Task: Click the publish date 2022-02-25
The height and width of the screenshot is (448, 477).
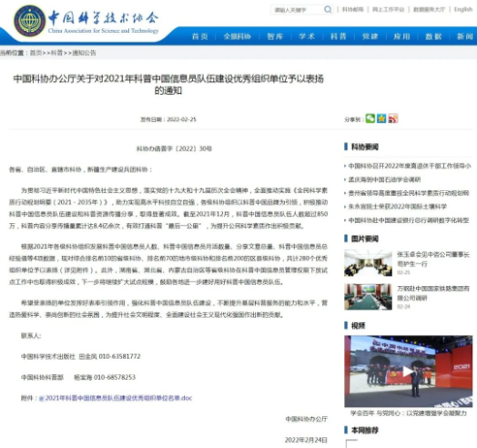Action: tap(182, 119)
